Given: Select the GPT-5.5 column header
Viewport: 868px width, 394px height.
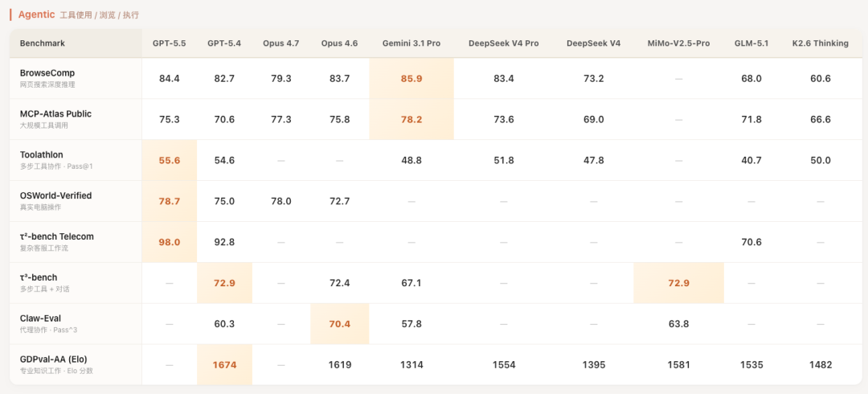Looking at the screenshot, I should point(169,43).
